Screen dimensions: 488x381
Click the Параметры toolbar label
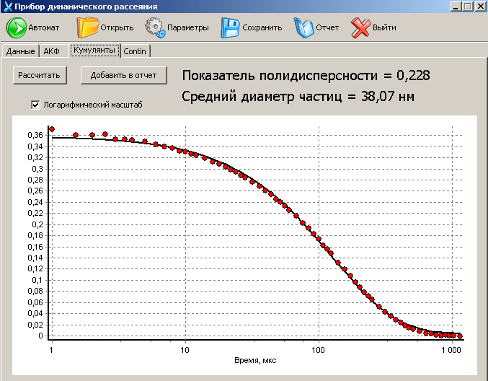pyautogui.click(x=188, y=28)
